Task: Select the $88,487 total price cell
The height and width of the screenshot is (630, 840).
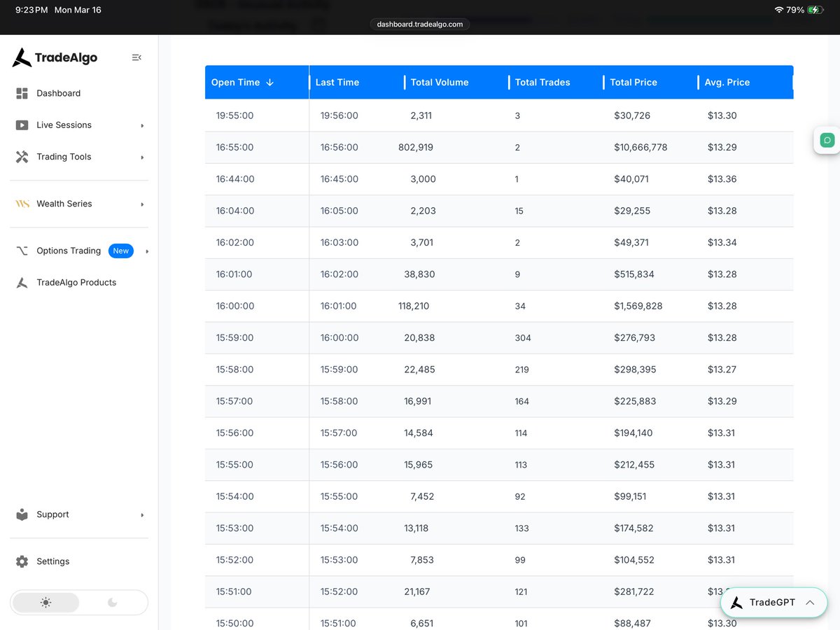Action: 632,623
